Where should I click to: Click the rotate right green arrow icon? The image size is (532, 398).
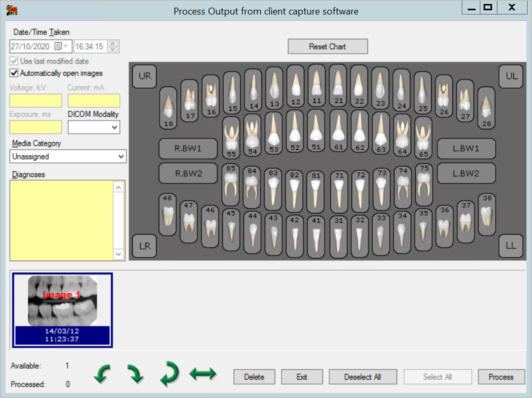tap(135, 374)
